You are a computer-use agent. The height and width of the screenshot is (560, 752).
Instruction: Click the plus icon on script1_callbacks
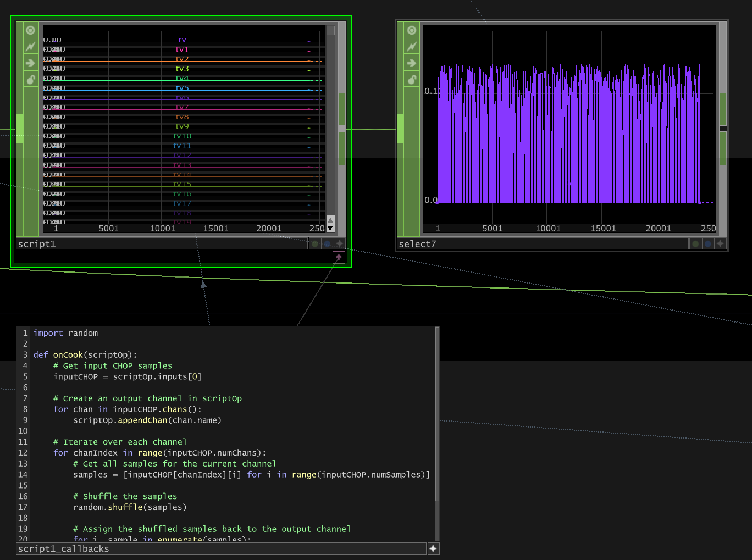pos(433,548)
